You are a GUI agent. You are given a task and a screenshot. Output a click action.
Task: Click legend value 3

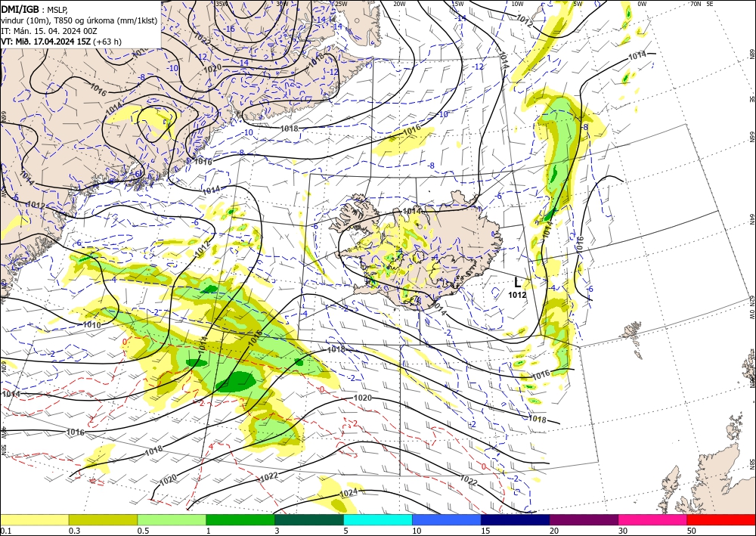click(x=277, y=531)
